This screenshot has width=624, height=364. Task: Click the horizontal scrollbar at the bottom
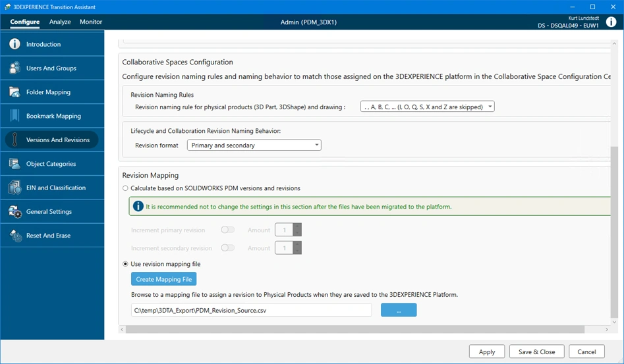tap(355, 329)
